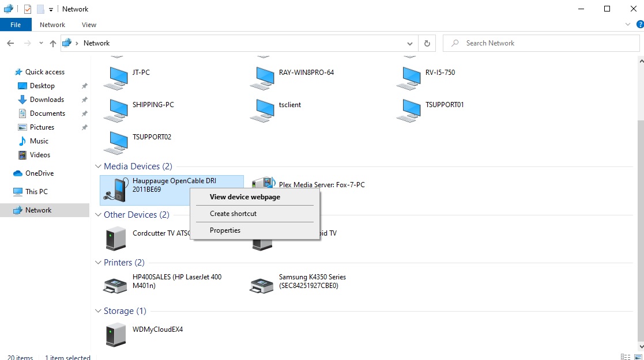
Task: Collapse the Printers group header
Action: pyautogui.click(x=98, y=263)
